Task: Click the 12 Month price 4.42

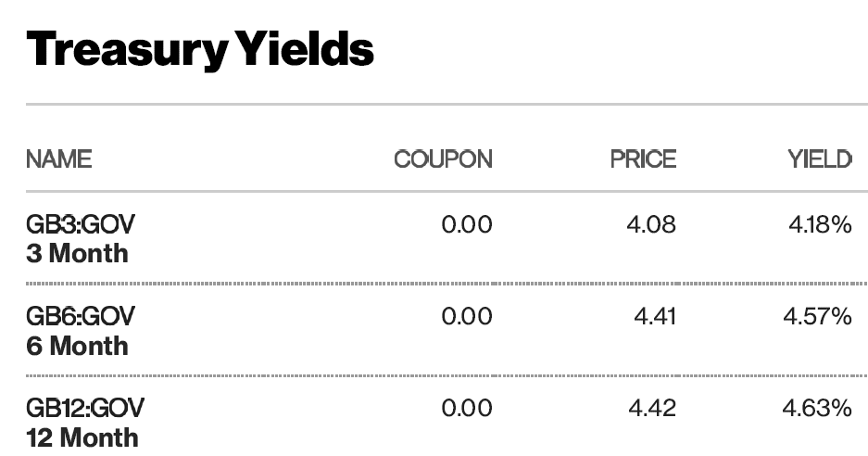Action: pyautogui.click(x=652, y=409)
